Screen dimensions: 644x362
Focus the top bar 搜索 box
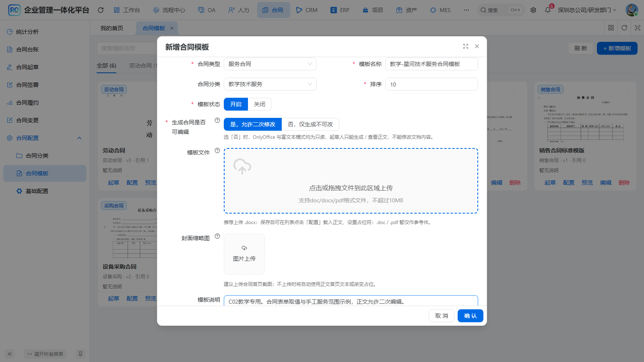click(x=501, y=10)
